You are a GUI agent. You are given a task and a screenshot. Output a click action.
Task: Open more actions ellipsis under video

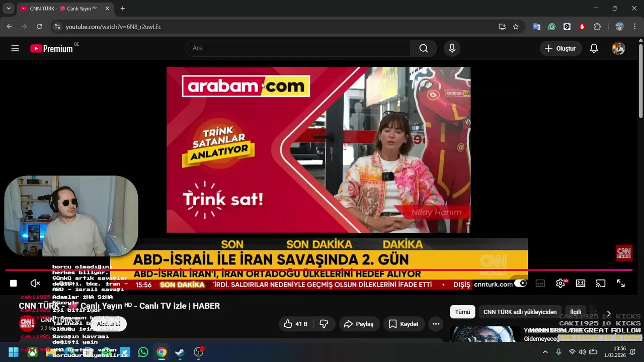coord(436,324)
